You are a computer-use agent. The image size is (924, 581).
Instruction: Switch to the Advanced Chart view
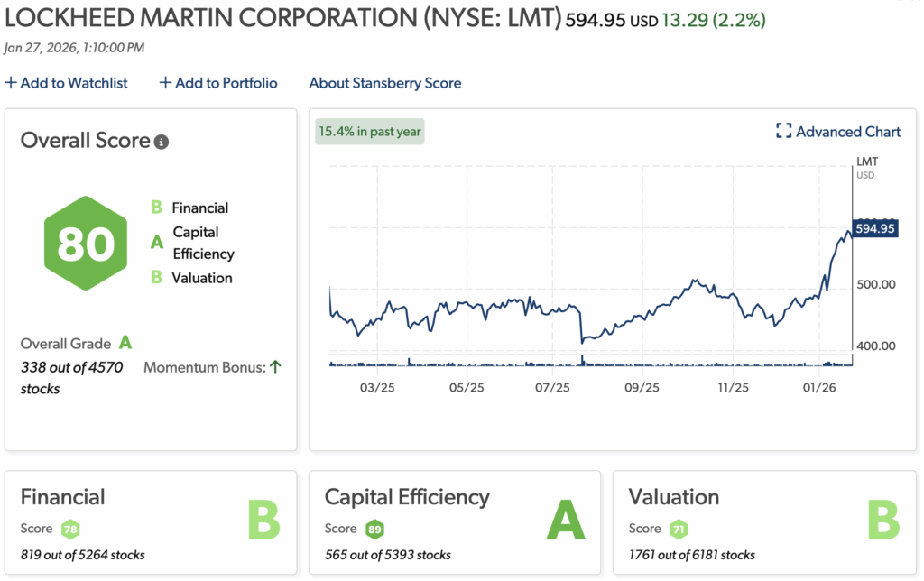(846, 131)
